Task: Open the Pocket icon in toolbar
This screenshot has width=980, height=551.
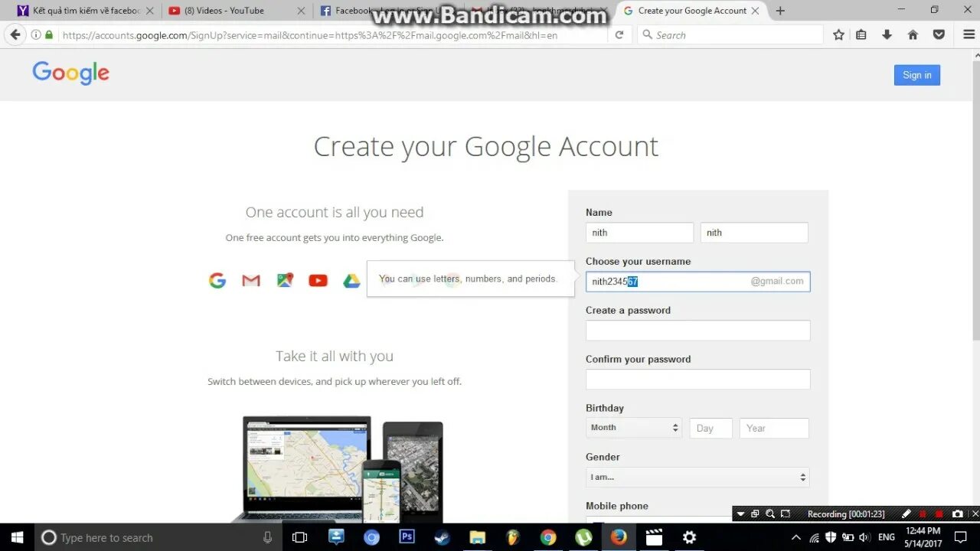Action: (939, 34)
